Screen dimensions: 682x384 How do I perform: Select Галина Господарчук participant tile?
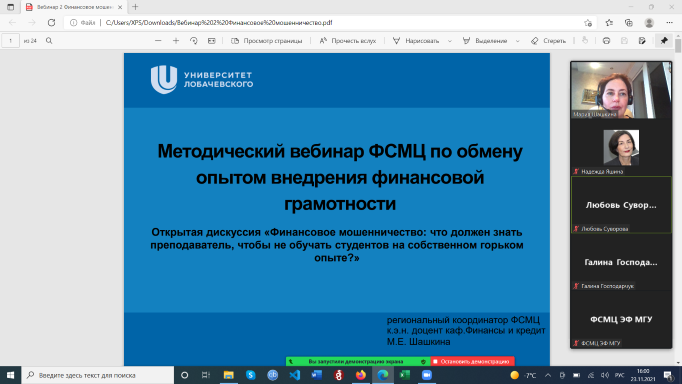coord(621,262)
